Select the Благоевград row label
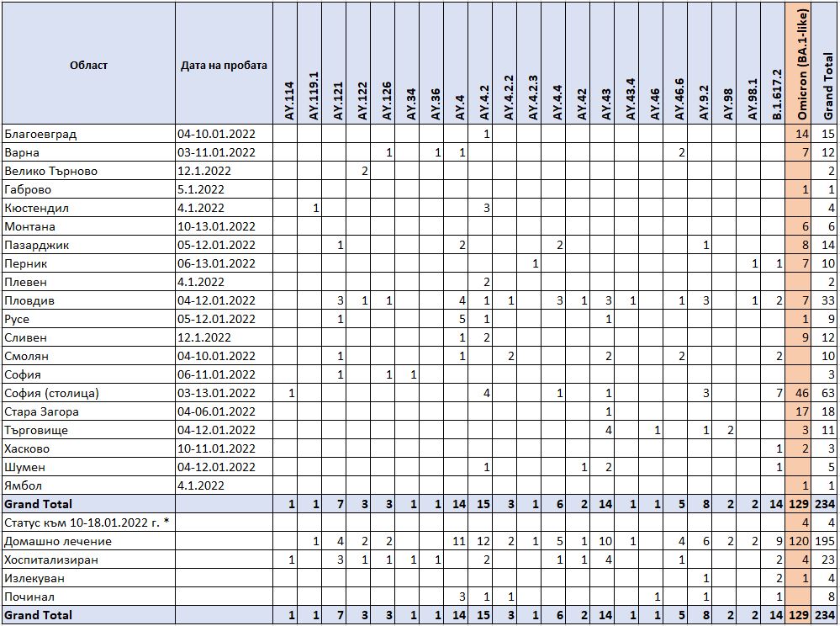This screenshot has width=840, height=626. tap(40, 134)
